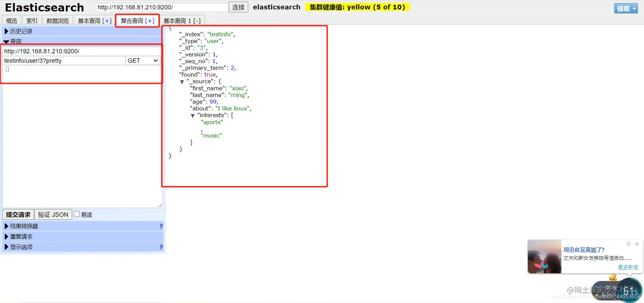Select the "first_name": "xiao" line

pos(219,88)
